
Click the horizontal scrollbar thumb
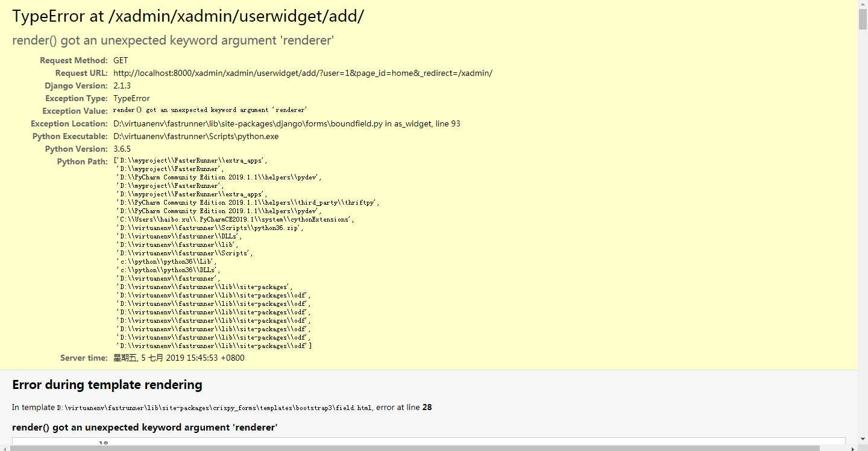[x=415, y=448]
